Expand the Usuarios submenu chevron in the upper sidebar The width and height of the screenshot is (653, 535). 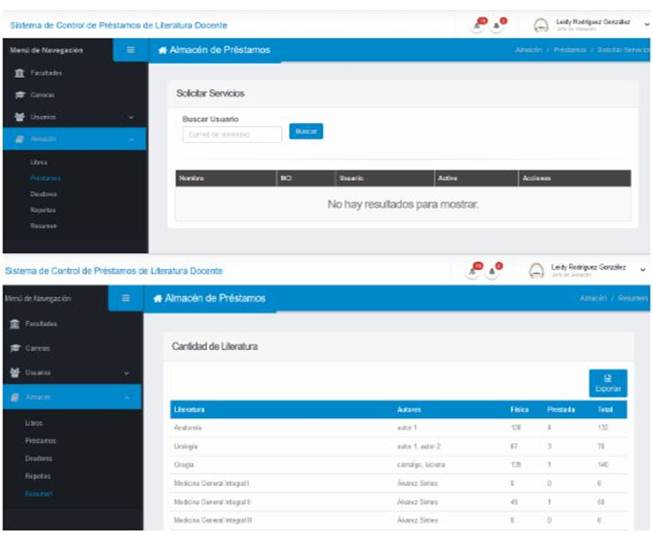(x=131, y=117)
